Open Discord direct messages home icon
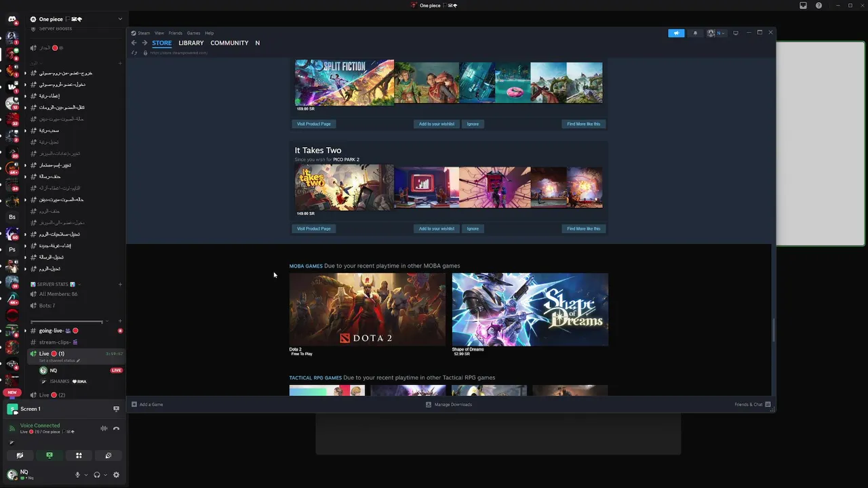Screen dimensions: 868x488 (x=12, y=19)
